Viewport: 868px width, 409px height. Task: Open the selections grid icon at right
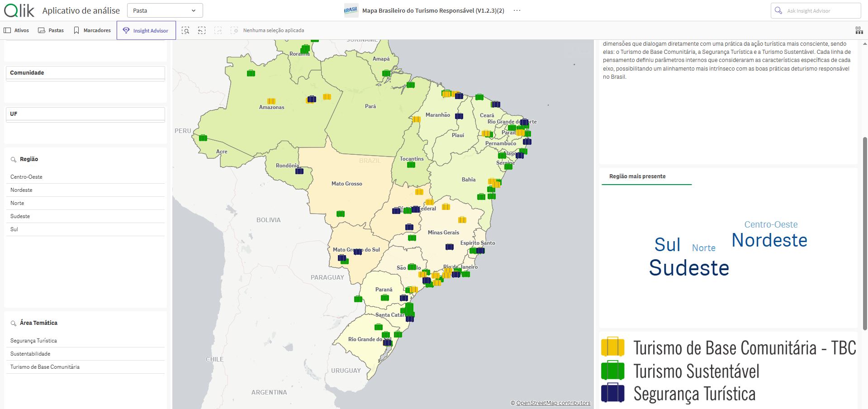(859, 30)
